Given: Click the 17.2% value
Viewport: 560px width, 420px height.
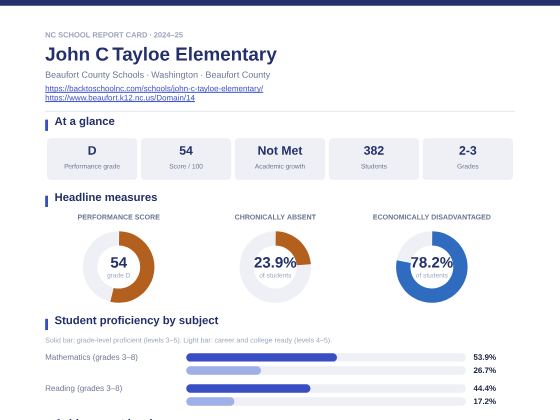Looking at the screenshot, I should pos(485,401).
